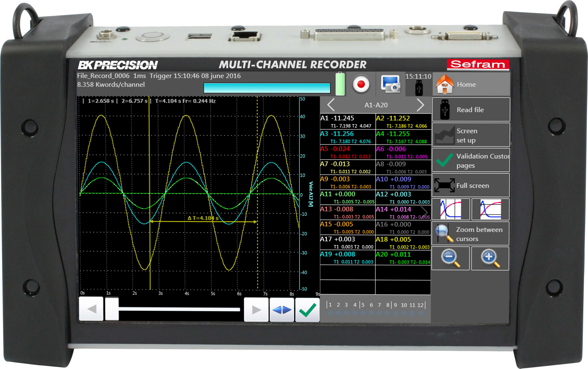Select channel A2 -11.252 cell

403,122
